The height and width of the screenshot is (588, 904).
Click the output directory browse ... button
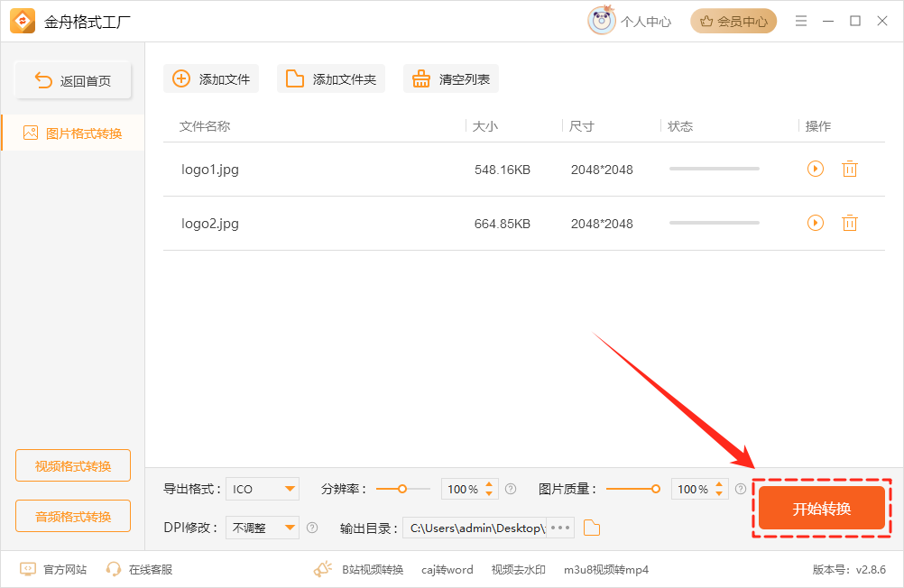(x=561, y=528)
